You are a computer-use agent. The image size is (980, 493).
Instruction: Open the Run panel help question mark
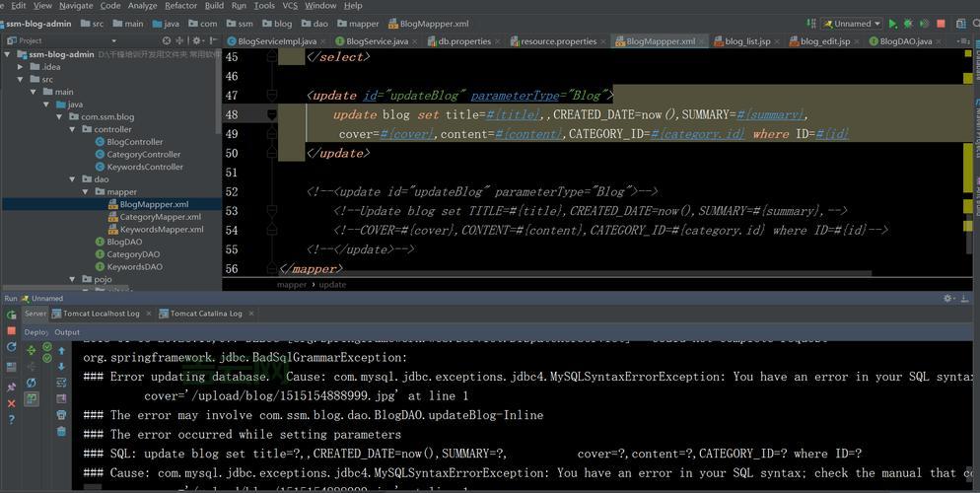(11, 420)
